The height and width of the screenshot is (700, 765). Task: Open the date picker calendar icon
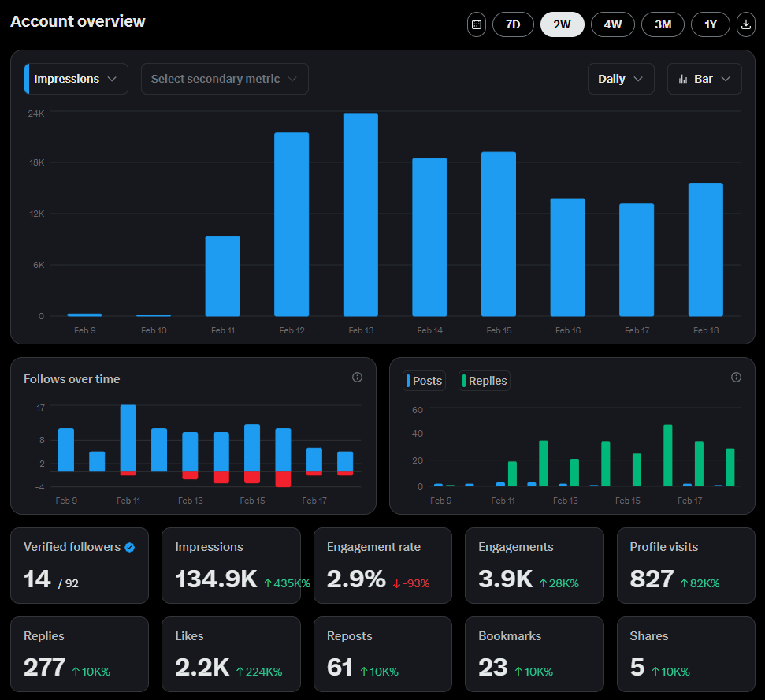point(476,24)
